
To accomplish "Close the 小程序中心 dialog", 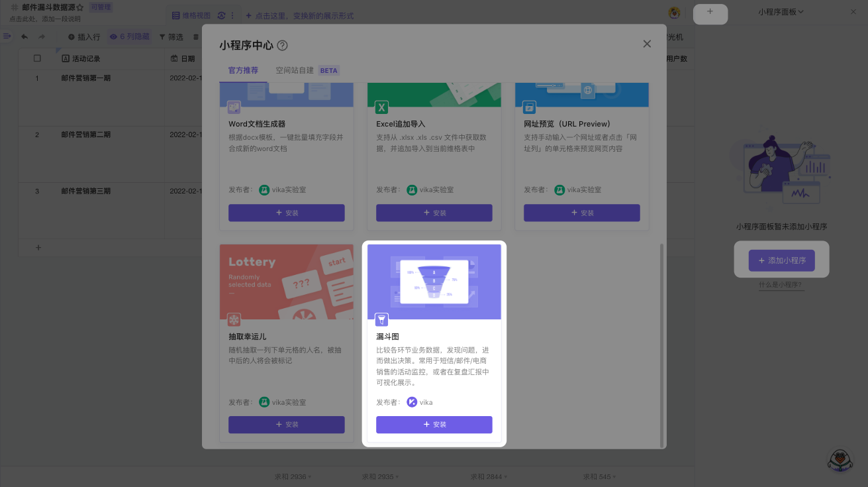I will pyautogui.click(x=647, y=44).
